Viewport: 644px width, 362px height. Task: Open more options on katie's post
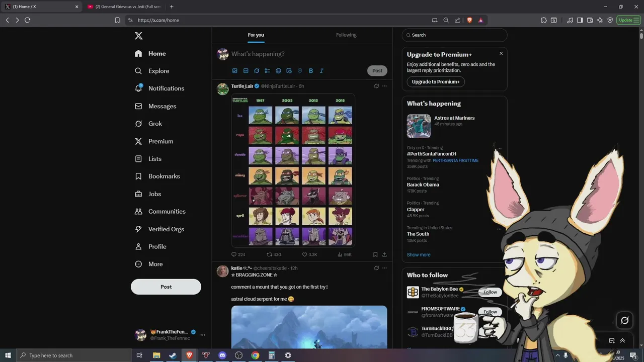pos(384,268)
